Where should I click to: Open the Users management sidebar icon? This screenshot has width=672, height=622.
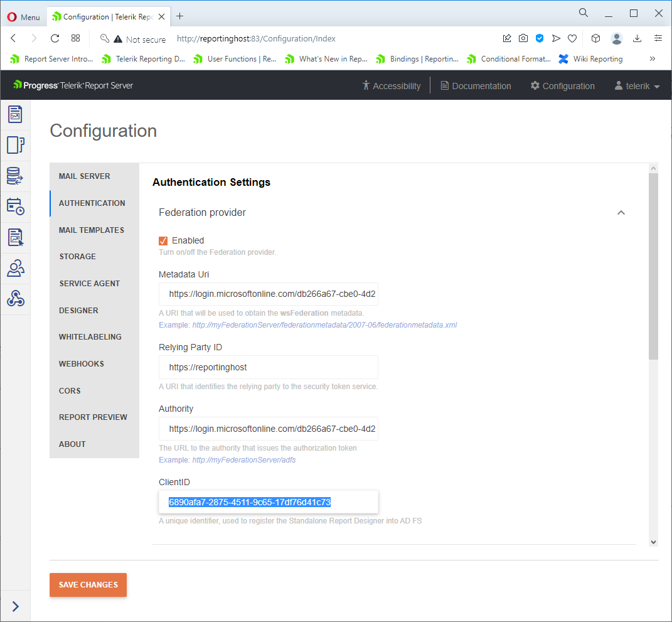[x=16, y=268]
